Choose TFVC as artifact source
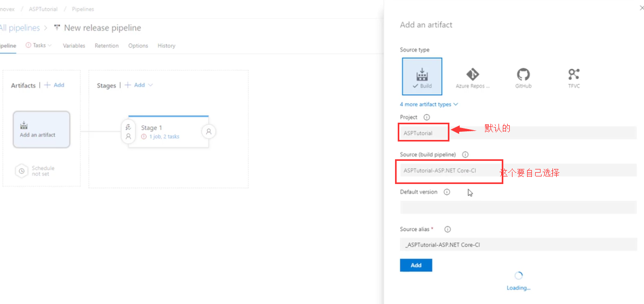The height and width of the screenshot is (304, 644). click(574, 78)
